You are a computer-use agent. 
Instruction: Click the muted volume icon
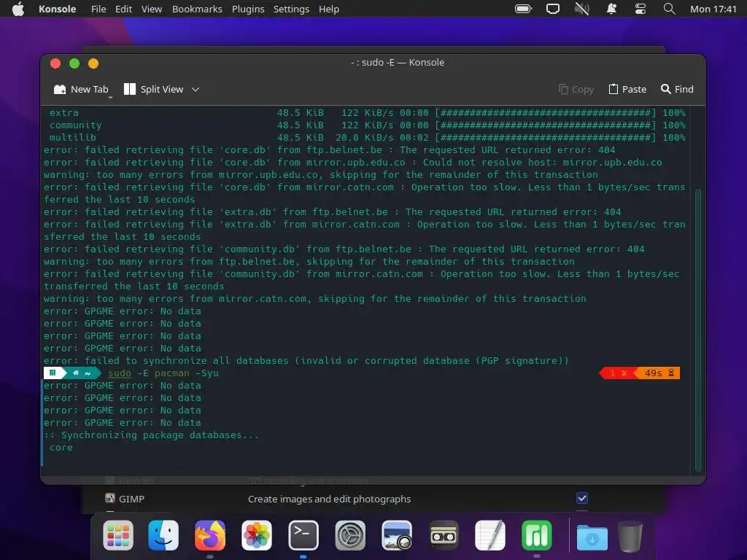(582, 9)
